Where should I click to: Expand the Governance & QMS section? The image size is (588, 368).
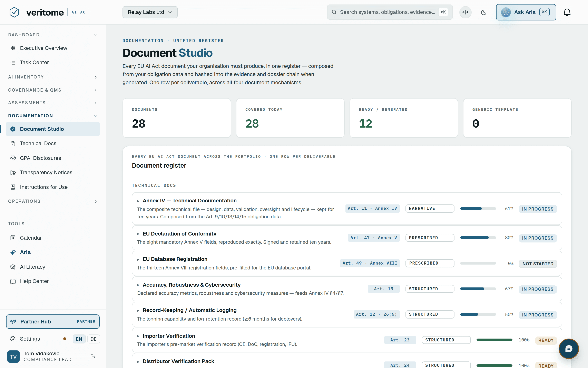point(53,90)
